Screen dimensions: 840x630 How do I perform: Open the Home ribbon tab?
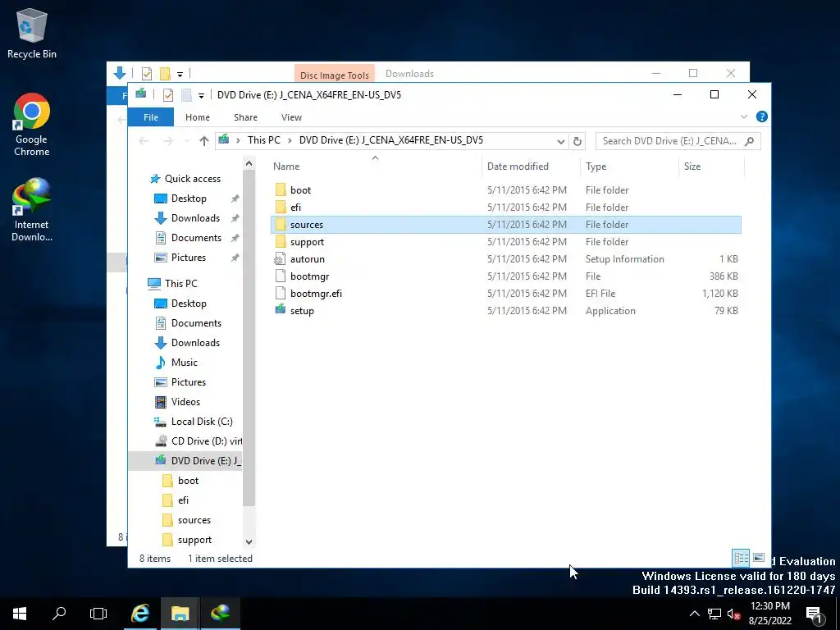[198, 117]
